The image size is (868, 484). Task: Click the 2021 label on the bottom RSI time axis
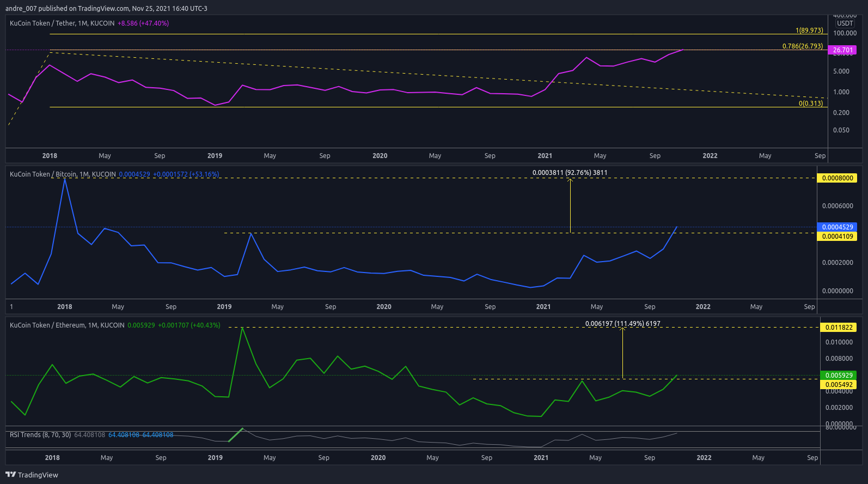[x=541, y=458]
